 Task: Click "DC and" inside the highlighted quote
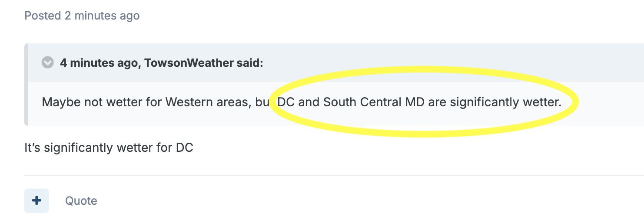(x=298, y=103)
